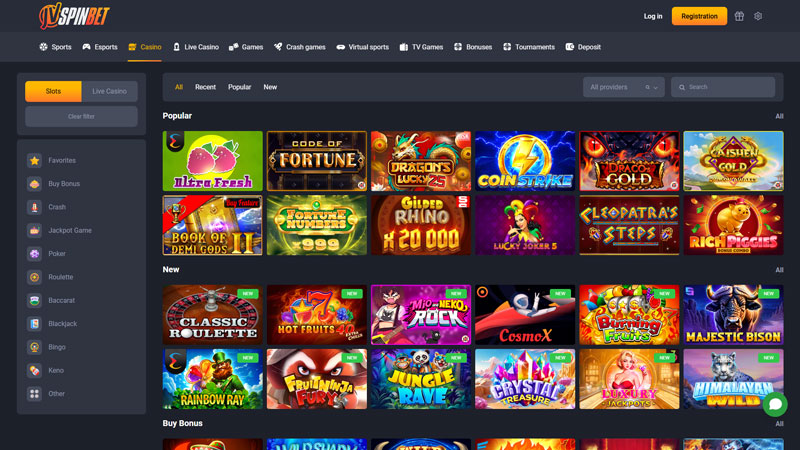
Task: Open Lucky Joker 5 game
Action: tap(525, 225)
